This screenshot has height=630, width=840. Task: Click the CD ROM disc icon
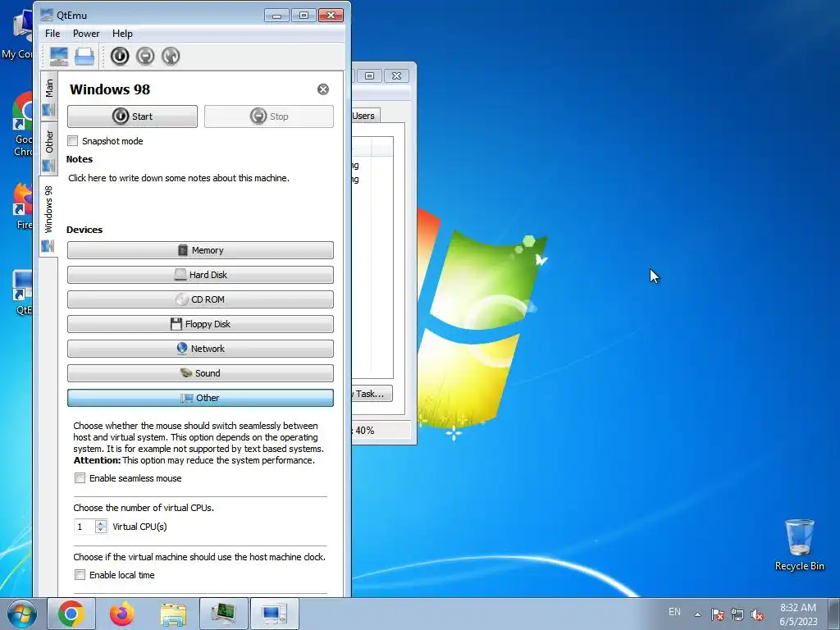coord(182,299)
